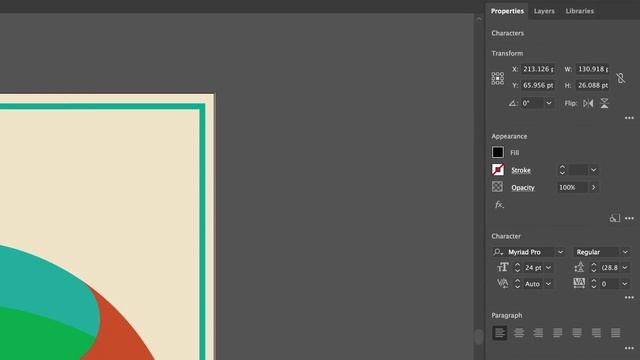
Task: Flip the selection vertically
Action: pos(604,103)
